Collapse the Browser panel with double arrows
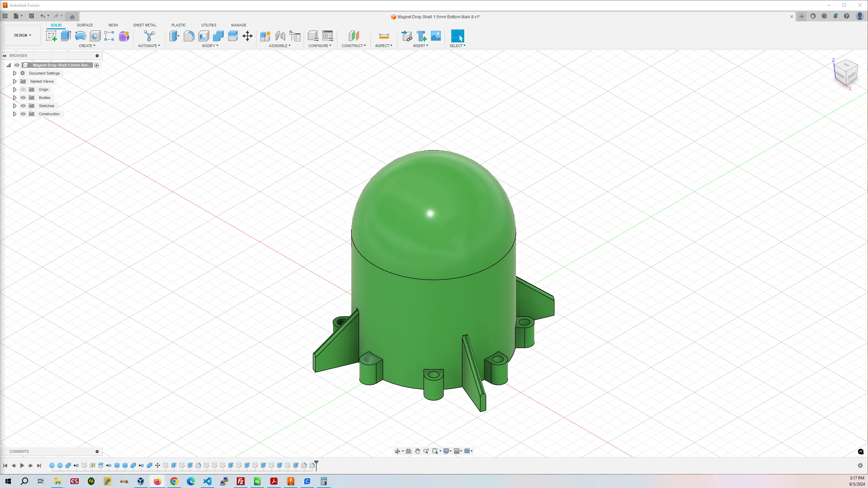868x488 pixels. (4, 56)
